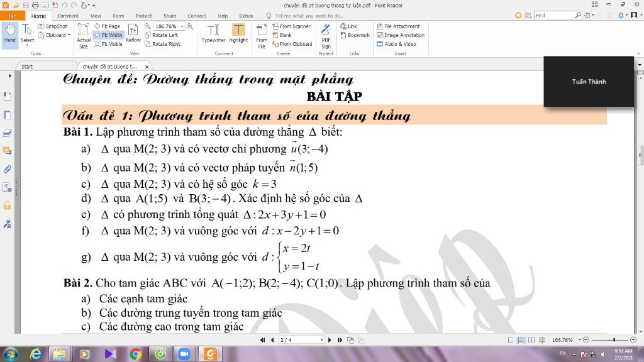Select the Hand tool
This screenshot has width=644, height=362.
(x=10, y=34)
